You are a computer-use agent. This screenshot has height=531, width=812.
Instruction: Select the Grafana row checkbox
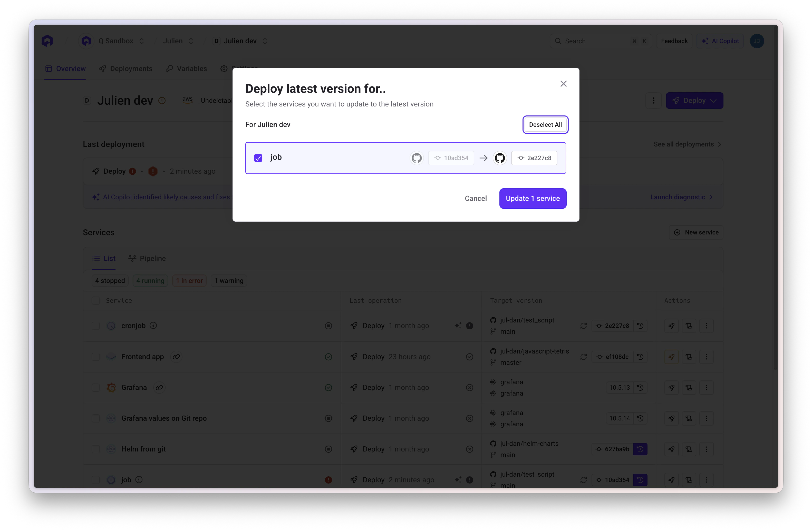point(95,387)
